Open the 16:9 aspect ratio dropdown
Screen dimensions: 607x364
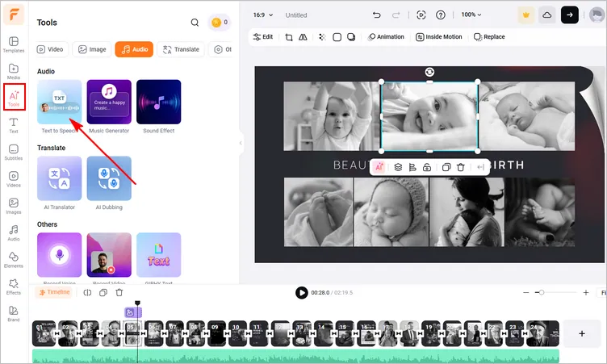[x=263, y=15]
